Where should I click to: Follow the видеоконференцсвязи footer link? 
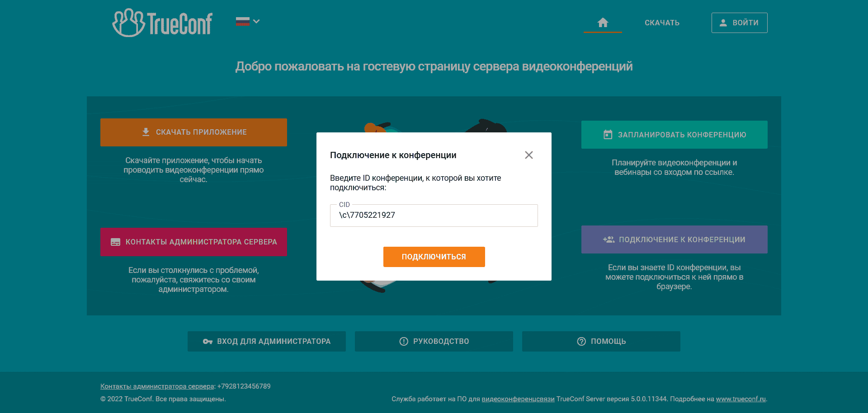[518, 399]
